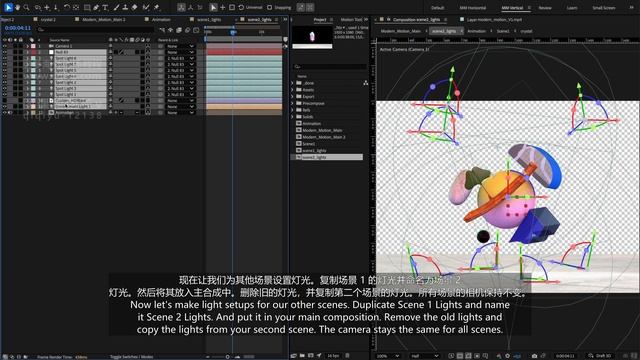Viewport: 640px width, 360px height.
Task: Click the Local Axis mode icon
Action: [x=181, y=7]
